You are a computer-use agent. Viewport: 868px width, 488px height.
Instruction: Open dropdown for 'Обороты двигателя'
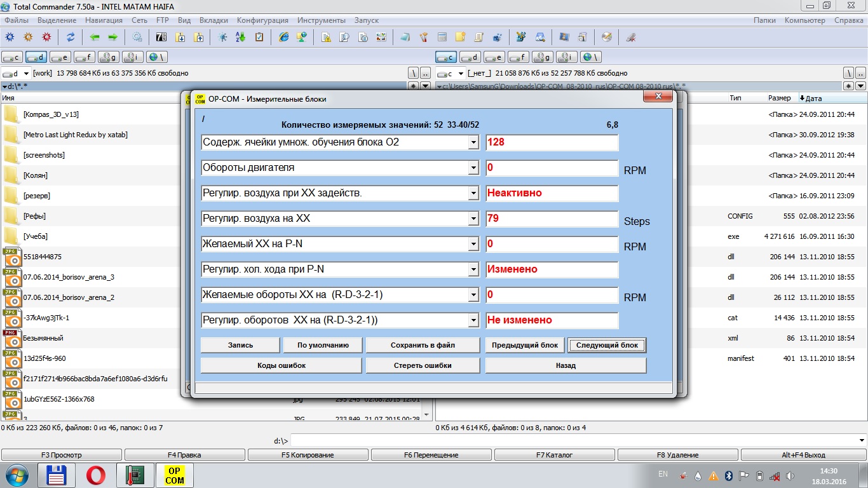click(x=473, y=168)
